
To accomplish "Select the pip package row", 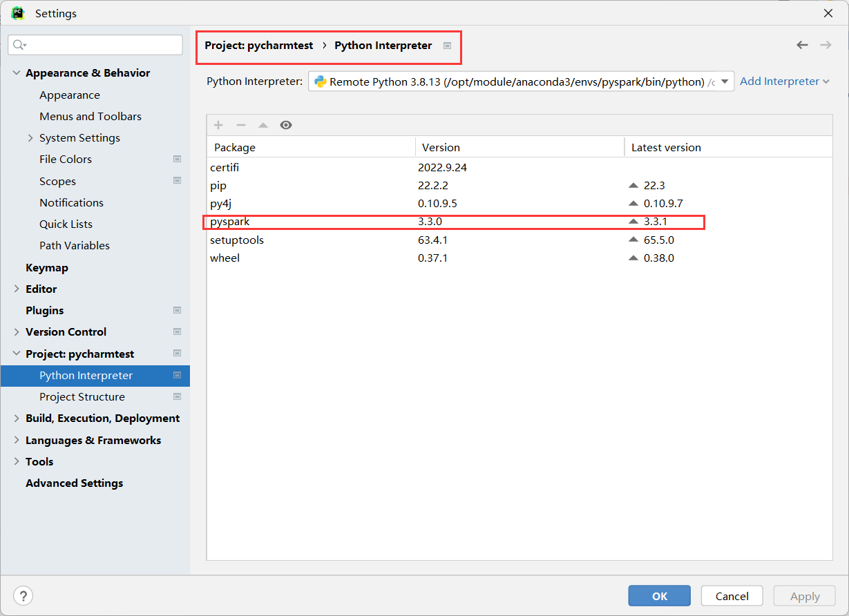I will point(519,186).
